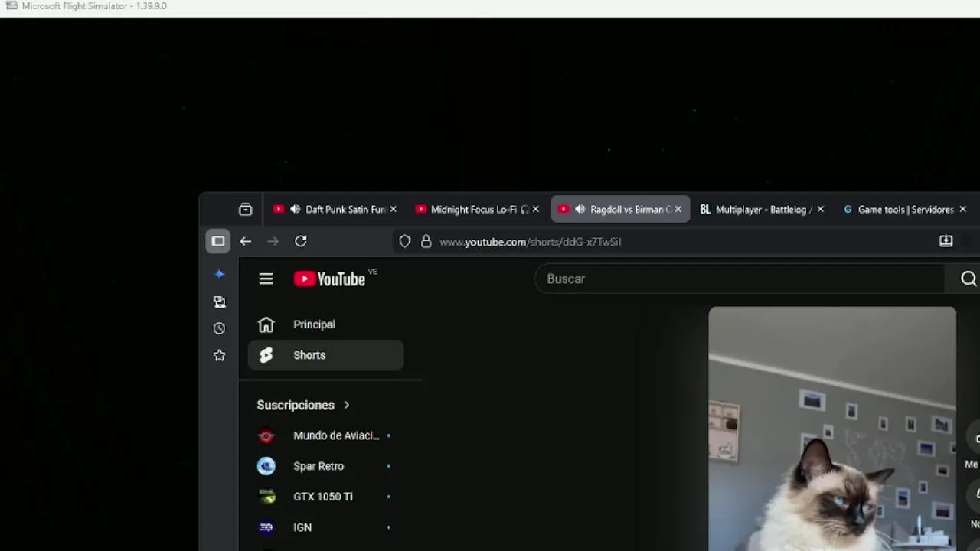Click the Microsoft Flight Simulator window title
The image size is (980, 551).
click(94, 6)
